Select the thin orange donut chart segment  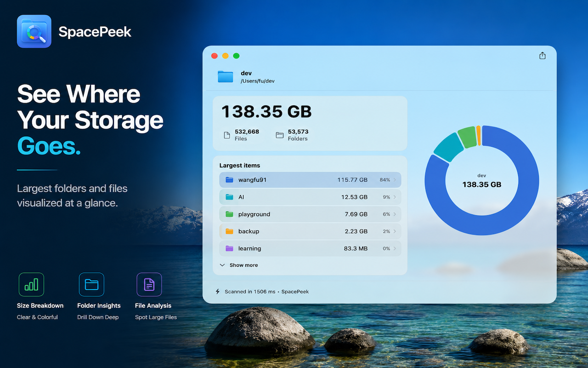(479, 135)
